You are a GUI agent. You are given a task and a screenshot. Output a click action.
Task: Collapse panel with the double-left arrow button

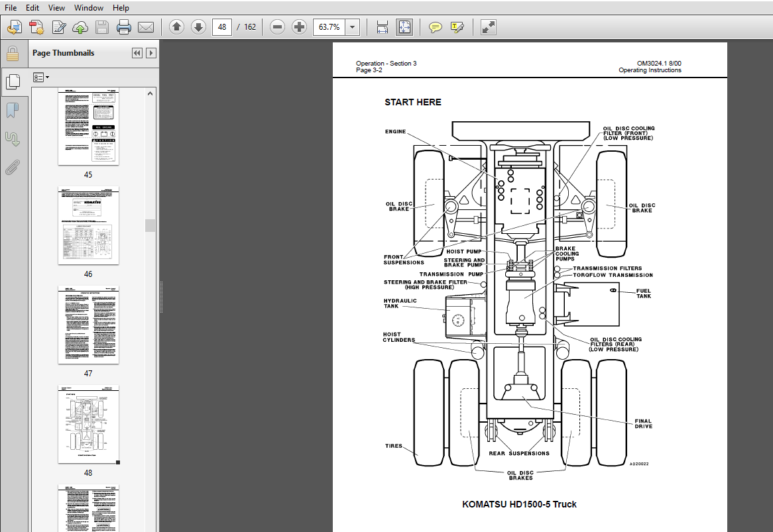[137, 53]
